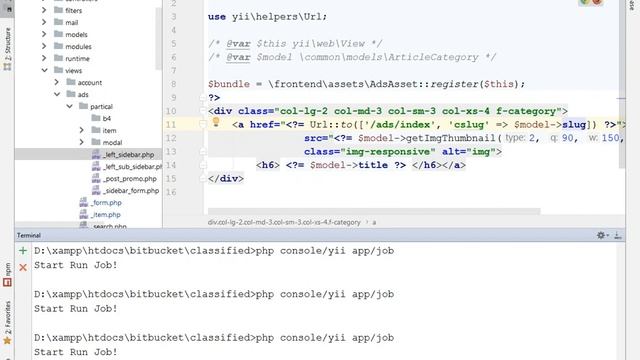Open _sidebar_form.php file
This screenshot has height=360, width=640.
point(131,191)
